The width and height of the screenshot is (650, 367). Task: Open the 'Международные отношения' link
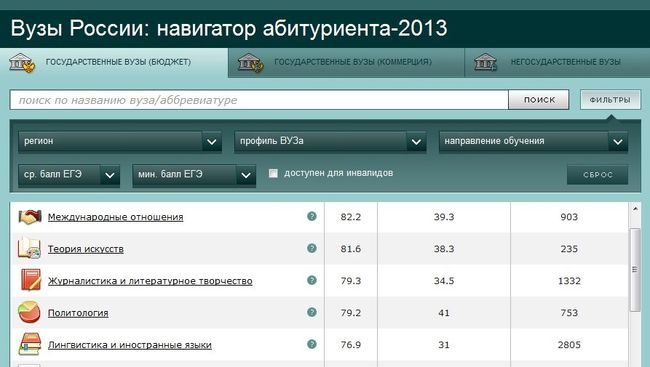[115, 217]
